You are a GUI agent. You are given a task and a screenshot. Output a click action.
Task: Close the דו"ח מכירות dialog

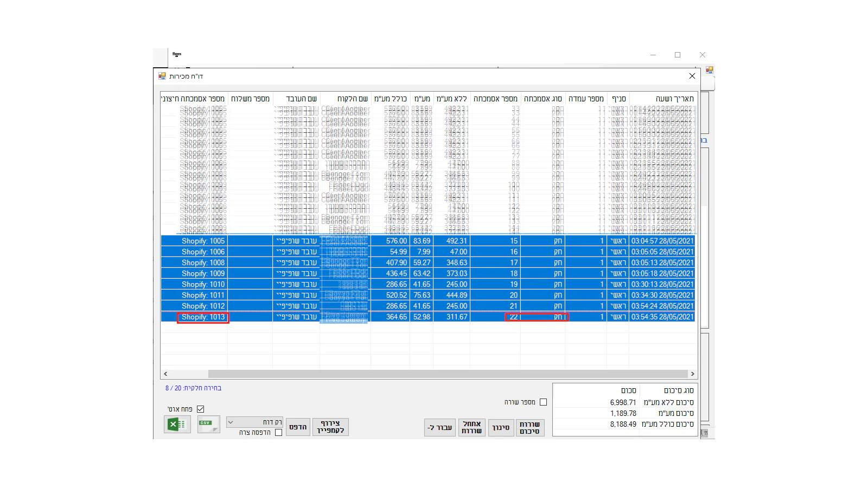coord(692,76)
